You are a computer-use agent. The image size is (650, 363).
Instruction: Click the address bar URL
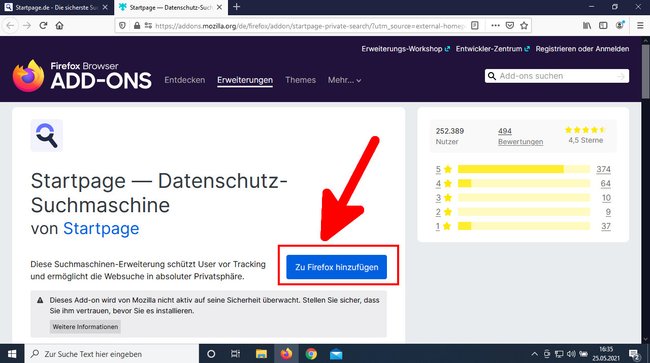coord(309,26)
